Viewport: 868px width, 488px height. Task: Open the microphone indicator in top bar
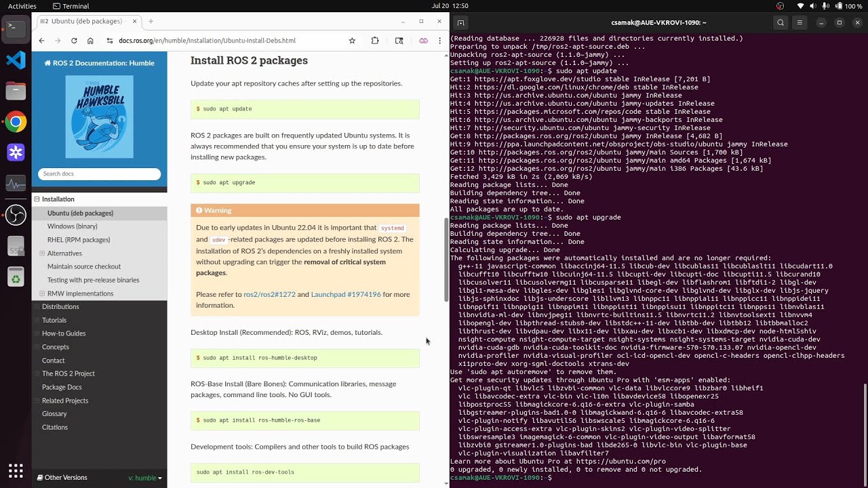pyautogui.click(x=825, y=6)
